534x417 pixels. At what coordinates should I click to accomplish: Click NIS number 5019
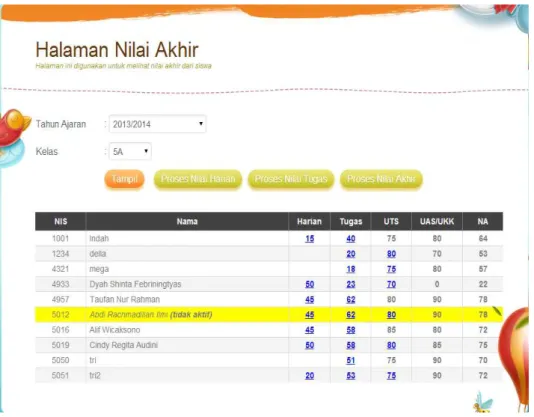click(x=61, y=345)
